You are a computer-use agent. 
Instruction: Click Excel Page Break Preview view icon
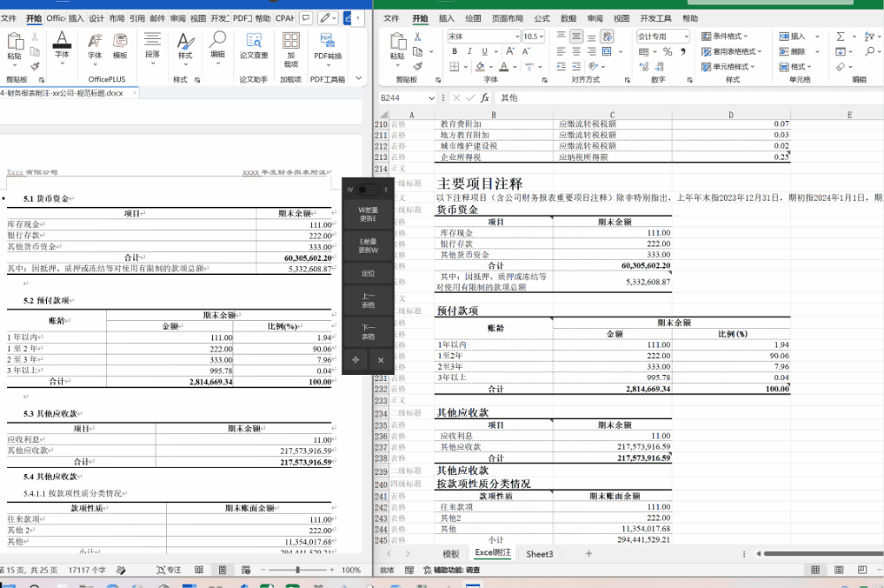tap(863, 570)
